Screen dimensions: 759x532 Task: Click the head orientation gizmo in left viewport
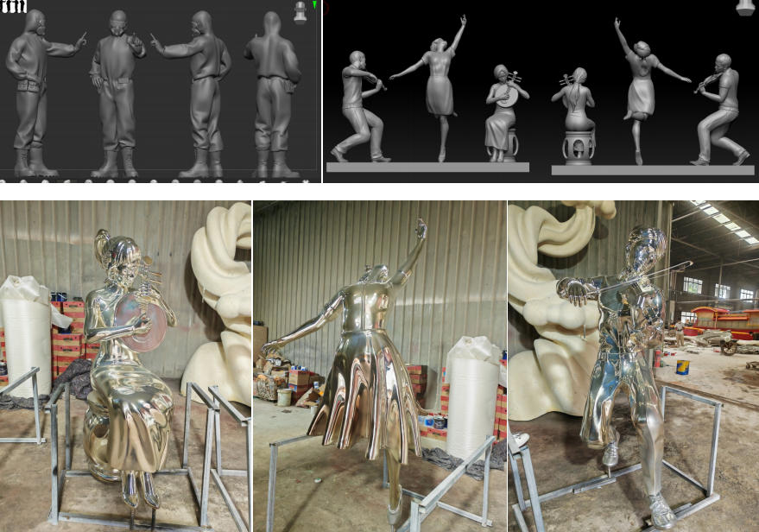click(300, 11)
